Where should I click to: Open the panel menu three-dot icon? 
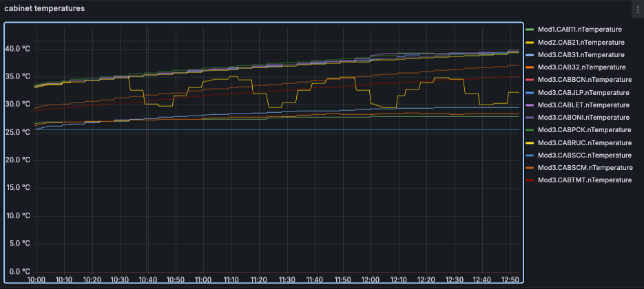coord(637,8)
